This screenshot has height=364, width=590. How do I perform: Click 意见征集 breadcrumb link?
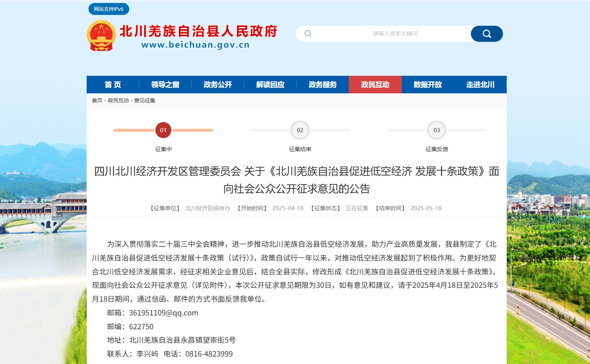point(145,100)
